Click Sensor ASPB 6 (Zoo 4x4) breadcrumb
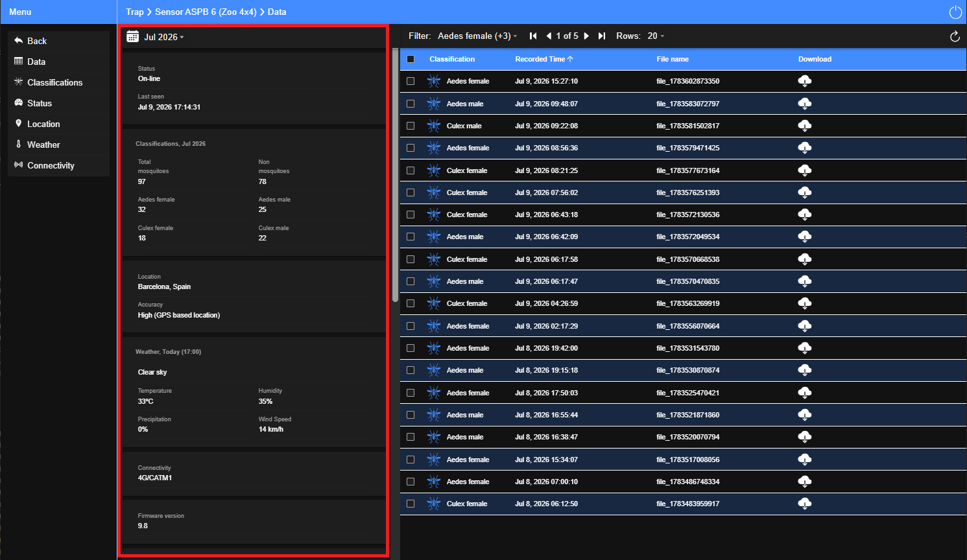Image resolution: width=967 pixels, height=560 pixels. click(206, 12)
